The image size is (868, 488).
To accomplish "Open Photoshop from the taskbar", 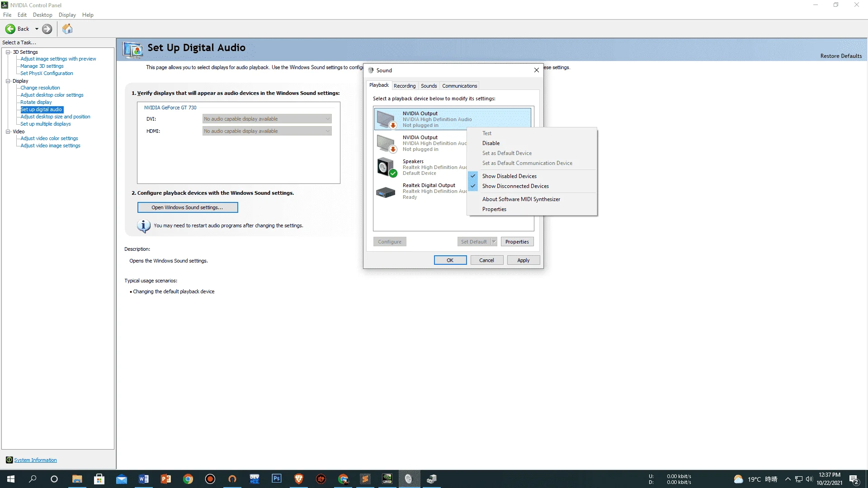I will 276,479.
